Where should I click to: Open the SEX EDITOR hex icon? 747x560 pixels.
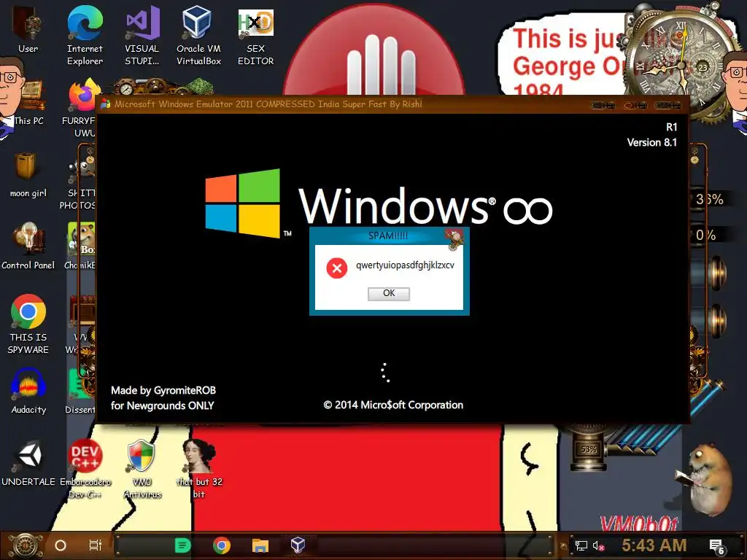pos(255,37)
